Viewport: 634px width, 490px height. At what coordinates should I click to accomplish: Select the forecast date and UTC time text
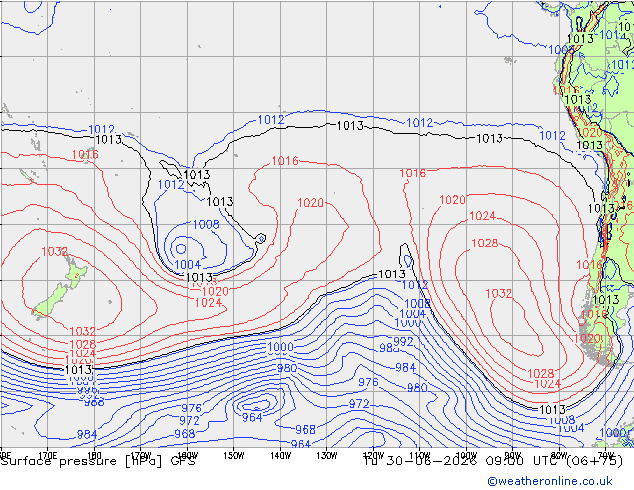493,461
